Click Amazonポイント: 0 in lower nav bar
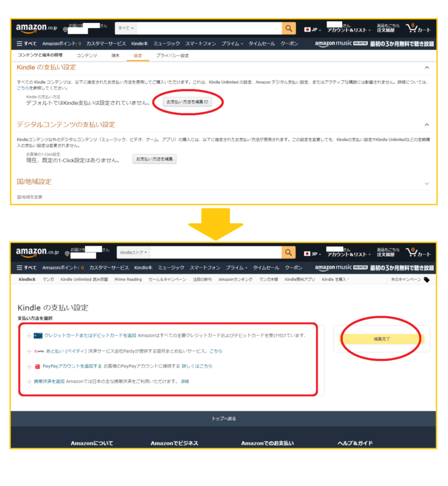The image size is (448, 486). [63, 268]
